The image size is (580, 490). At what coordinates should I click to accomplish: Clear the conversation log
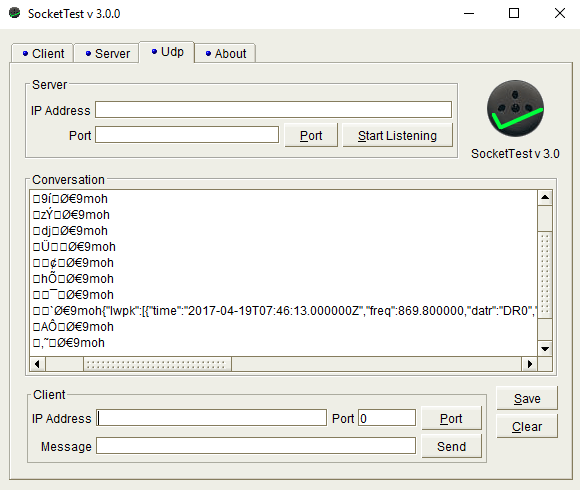click(x=527, y=426)
